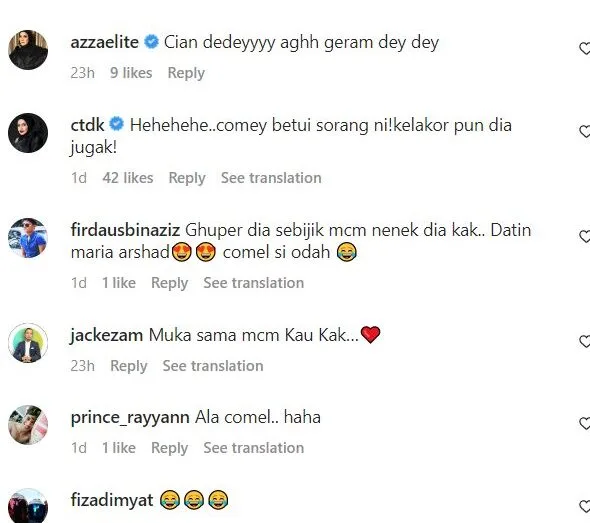590x523 pixels.
Task: Like firdausbinaziz's comment using the heart
Action: click(585, 236)
